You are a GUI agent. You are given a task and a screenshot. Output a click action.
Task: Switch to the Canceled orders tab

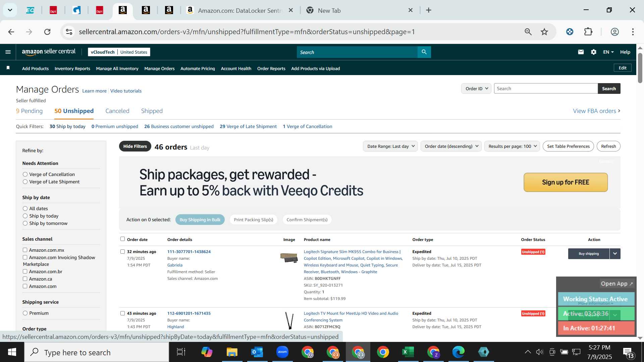117,111
